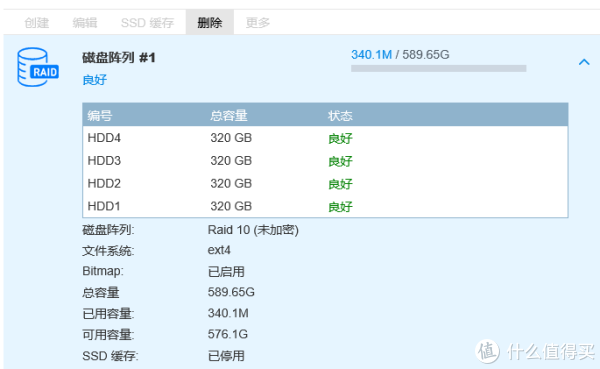The width and height of the screenshot is (600, 369).
Task: Click the HDD4 良好 status text
Action: point(340,138)
